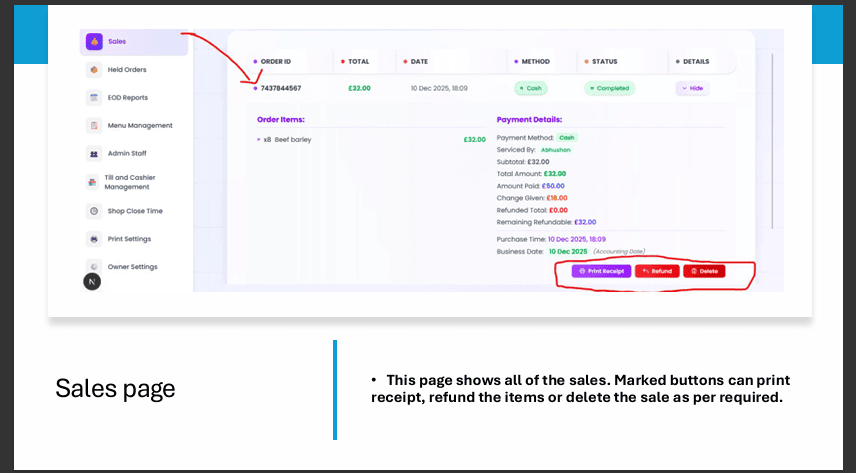Open the Sales menu item
856x473 pixels.
pos(134,42)
